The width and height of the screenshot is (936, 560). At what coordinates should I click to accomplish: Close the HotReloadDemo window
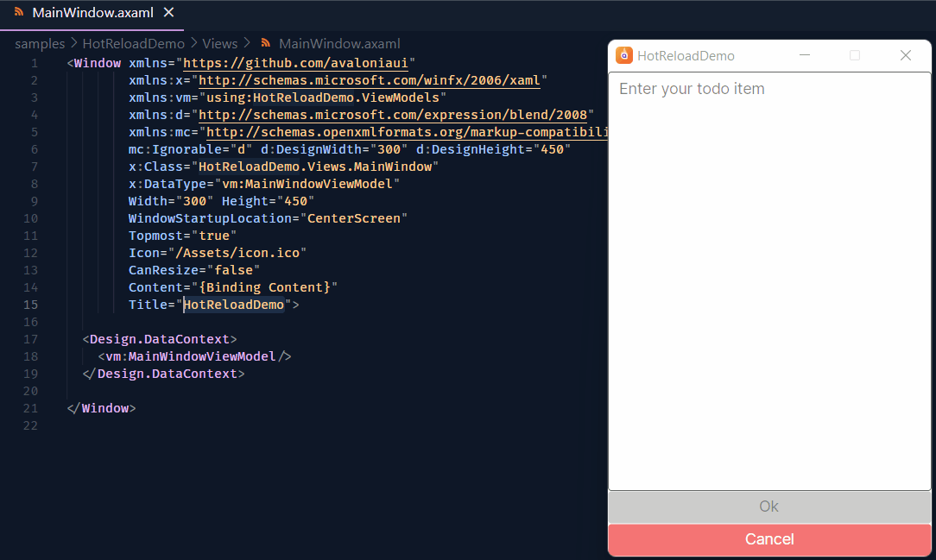[906, 55]
